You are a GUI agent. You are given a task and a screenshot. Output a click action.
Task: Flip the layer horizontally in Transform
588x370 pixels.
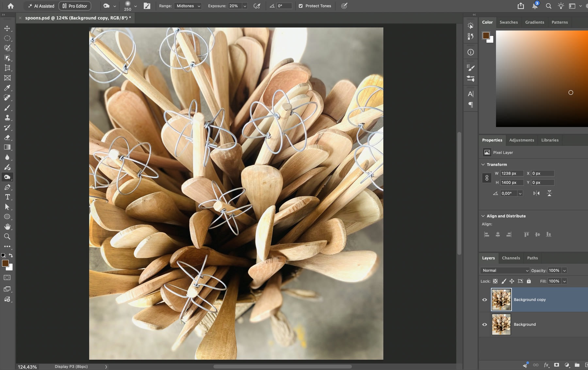tap(536, 193)
